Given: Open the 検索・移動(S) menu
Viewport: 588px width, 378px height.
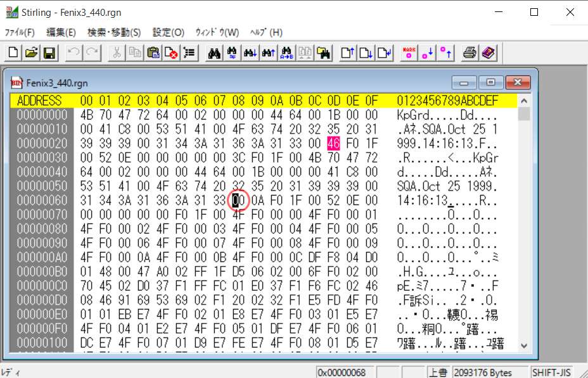Looking at the screenshot, I should click(114, 32).
